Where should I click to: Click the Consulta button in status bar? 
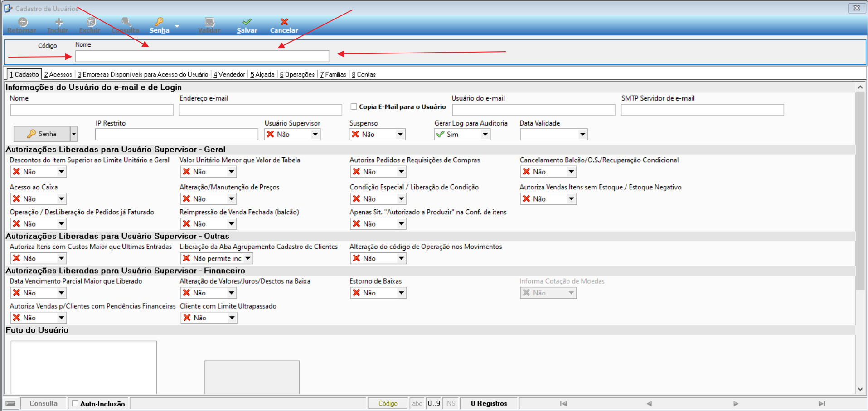44,403
